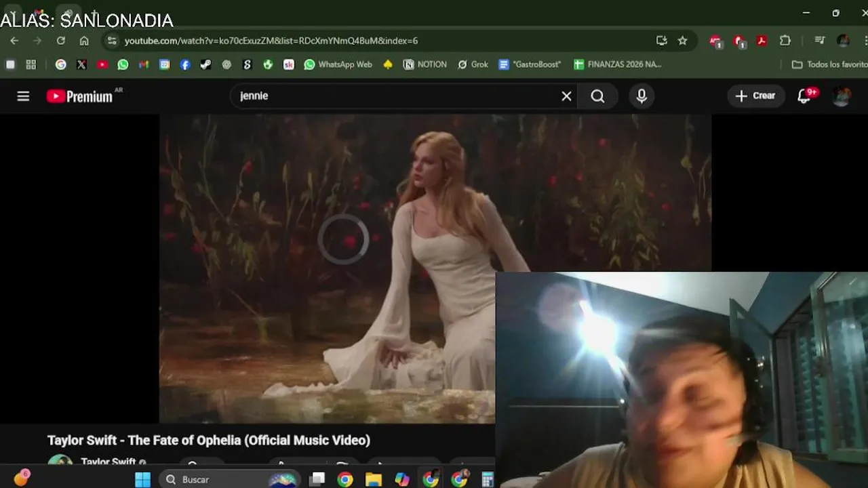
Task: Expand the Todos los favoritos folder
Action: 829,64
